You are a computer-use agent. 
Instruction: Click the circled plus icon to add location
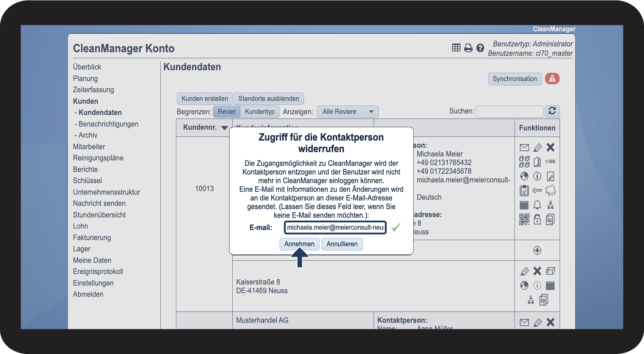pos(537,250)
